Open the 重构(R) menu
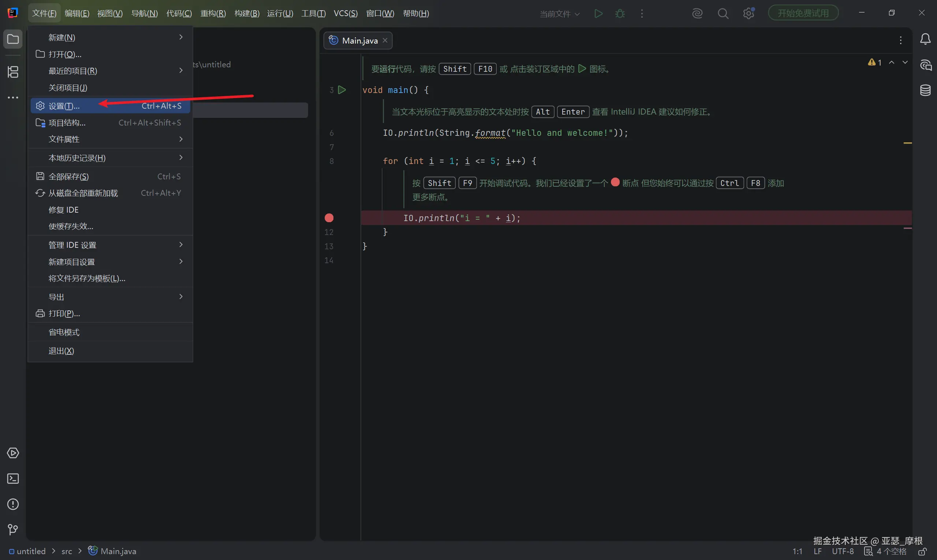The height and width of the screenshot is (560, 937). [213, 14]
